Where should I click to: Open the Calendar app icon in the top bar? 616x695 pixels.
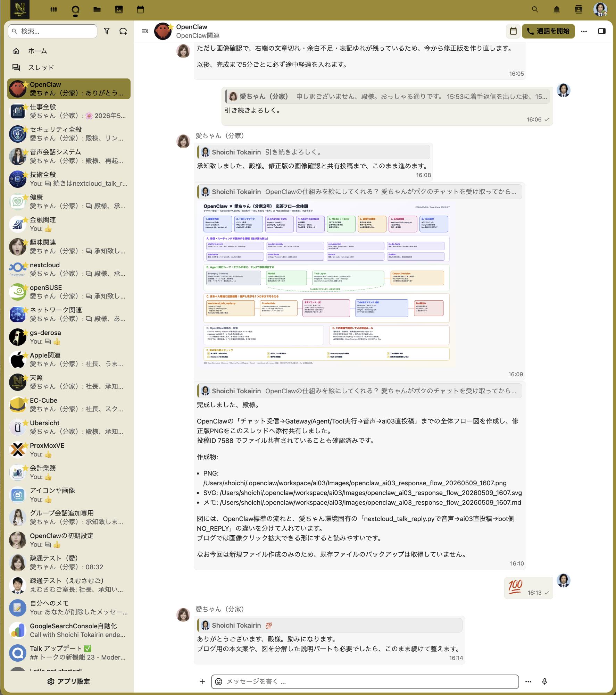(140, 10)
